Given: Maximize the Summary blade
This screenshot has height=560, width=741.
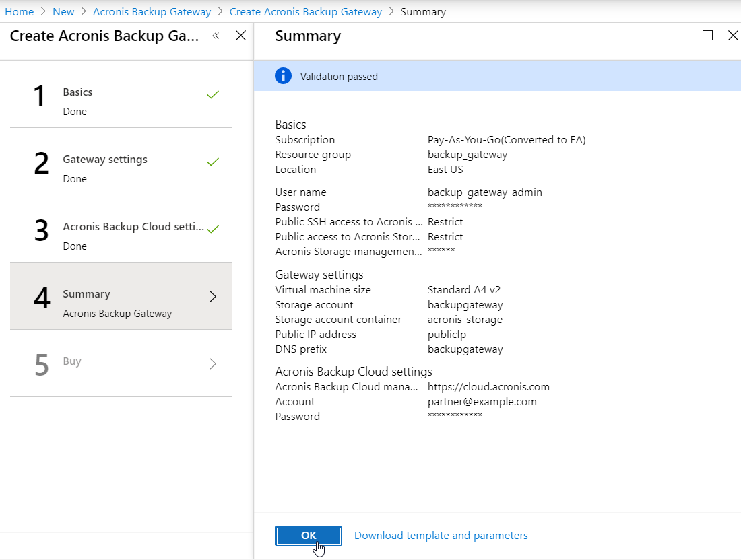Looking at the screenshot, I should click(x=707, y=36).
